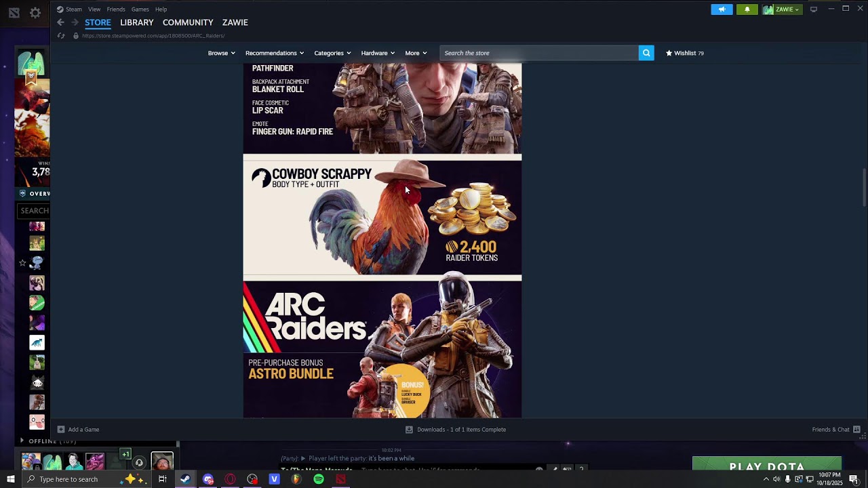Click the Dota 2 taskbar icon
The width and height of the screenshot is (868, 488).
tap(340, 479)
